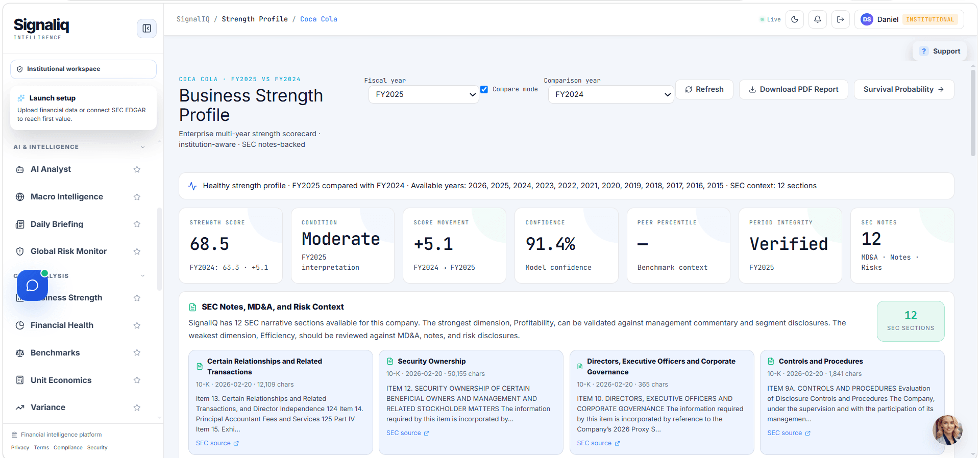The height and width of the screenshot is (458, 980).
Task: Click the Variance trend line icon
Action: point(20,408)
